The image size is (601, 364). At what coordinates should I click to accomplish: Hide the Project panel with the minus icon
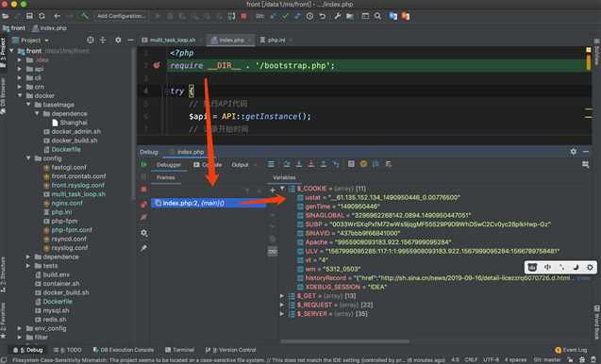click(130, 40)
